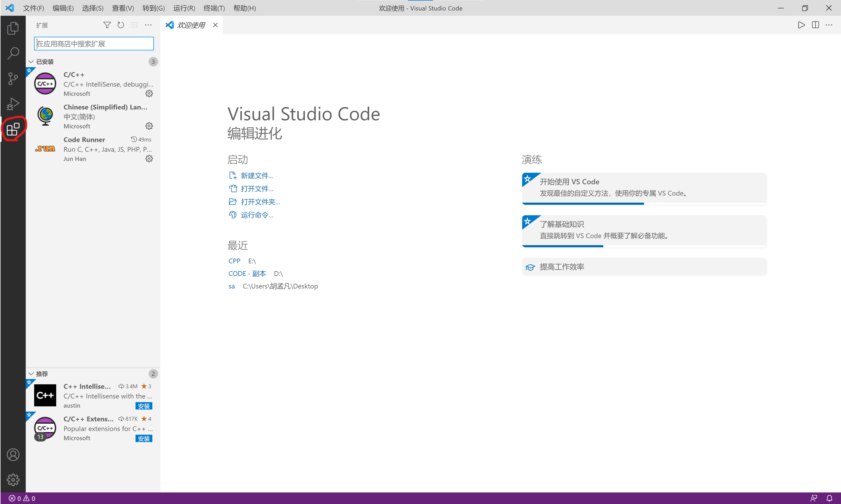Click the Manage gear for Code Runner
This screenshot has height=504, width=841.
click(x=149, y=159)
